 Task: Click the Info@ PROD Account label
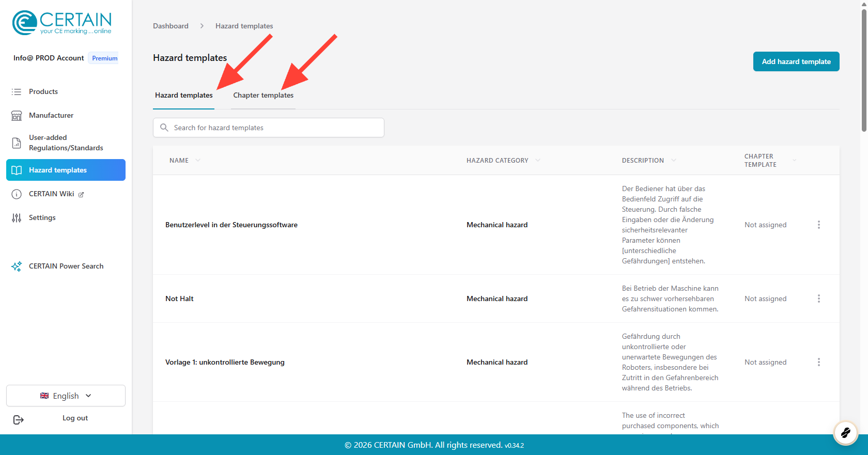pyautogui.click(x=49, y=58)
